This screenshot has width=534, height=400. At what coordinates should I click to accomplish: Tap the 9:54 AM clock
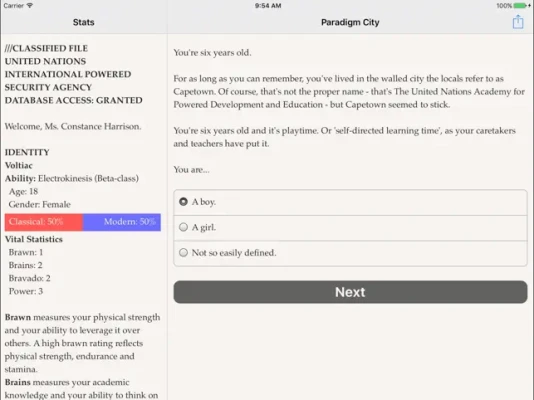[x=268, y=5]
